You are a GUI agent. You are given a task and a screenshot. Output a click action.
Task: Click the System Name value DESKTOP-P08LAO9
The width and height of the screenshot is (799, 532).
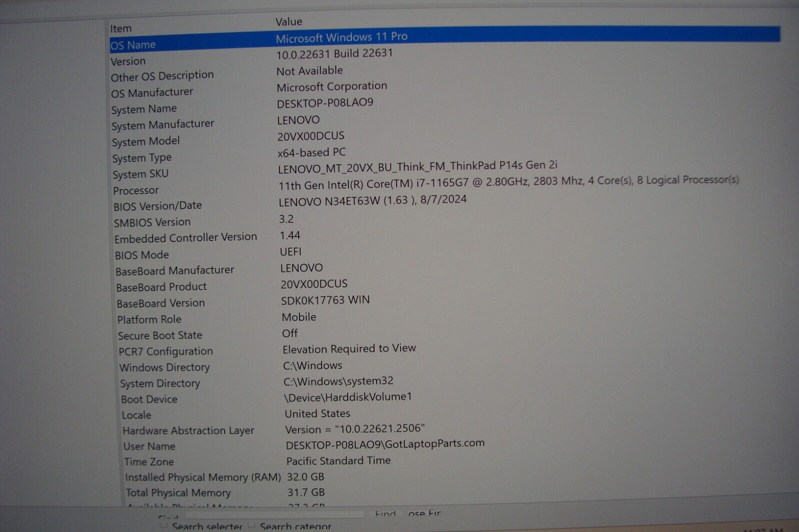tap(325, 103)
